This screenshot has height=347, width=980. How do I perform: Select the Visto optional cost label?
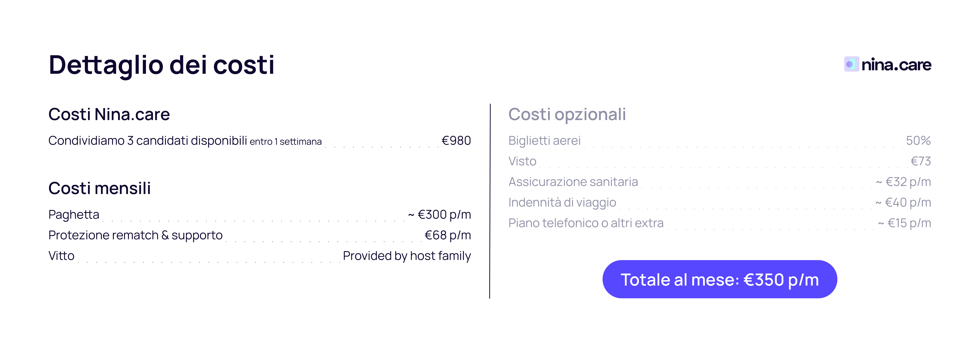coord(522,161)
